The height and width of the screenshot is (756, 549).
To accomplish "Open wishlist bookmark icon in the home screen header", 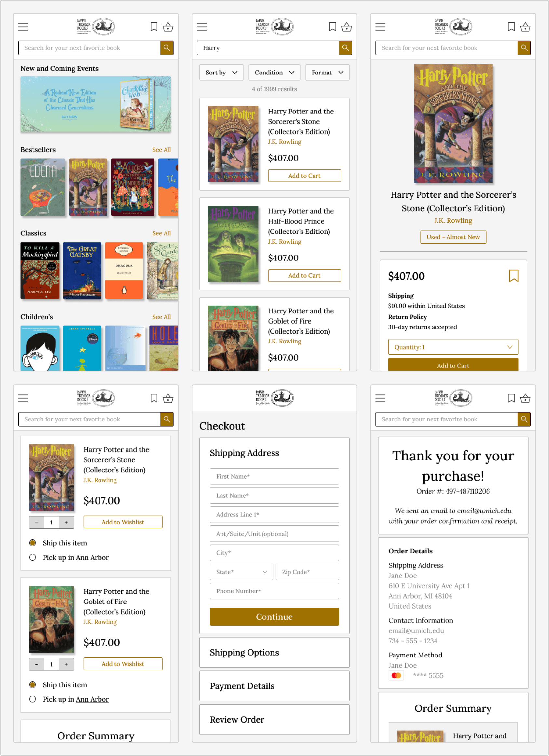I will coord(154,27).
